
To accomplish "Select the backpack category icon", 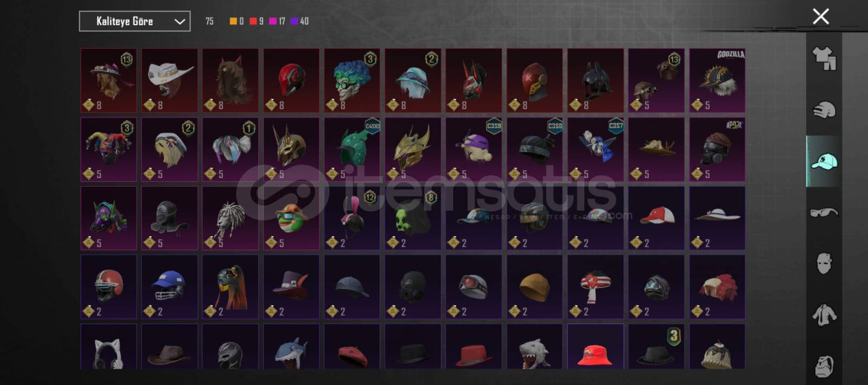I will (x=824, y=366).
